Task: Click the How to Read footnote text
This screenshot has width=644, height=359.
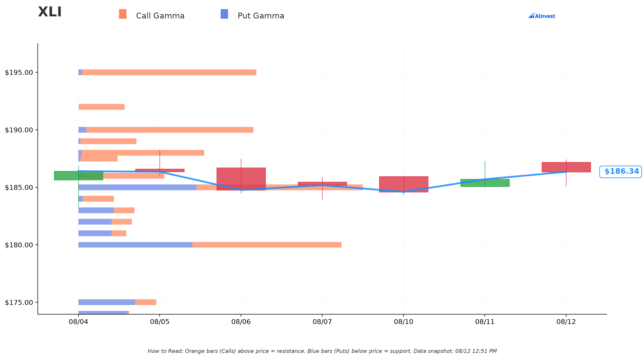Action: click(322, 351)
